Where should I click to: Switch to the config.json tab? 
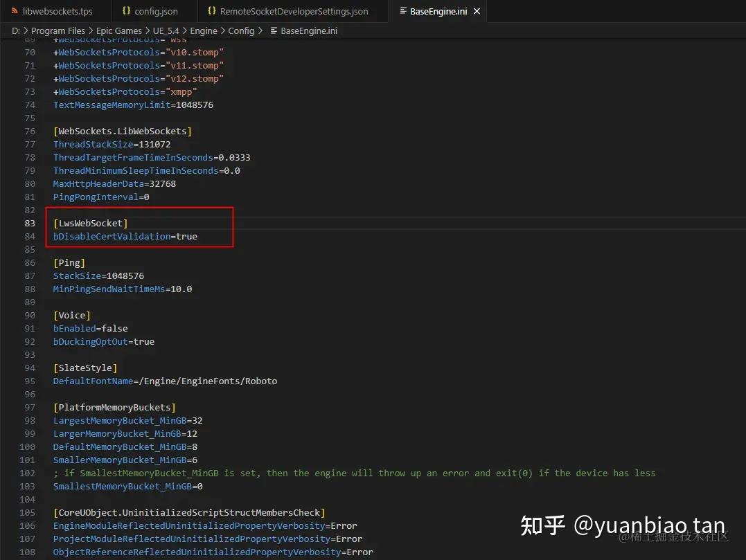tap(154, 11)
